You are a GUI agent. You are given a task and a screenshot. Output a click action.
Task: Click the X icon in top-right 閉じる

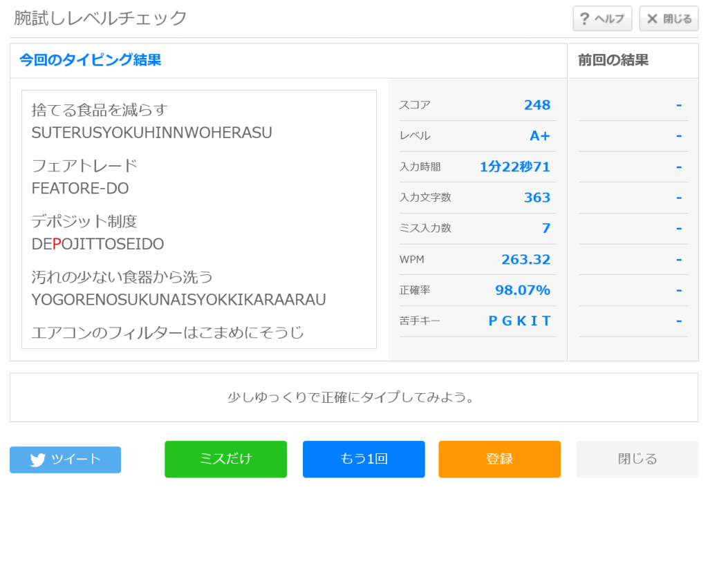[x=651, y=19]
